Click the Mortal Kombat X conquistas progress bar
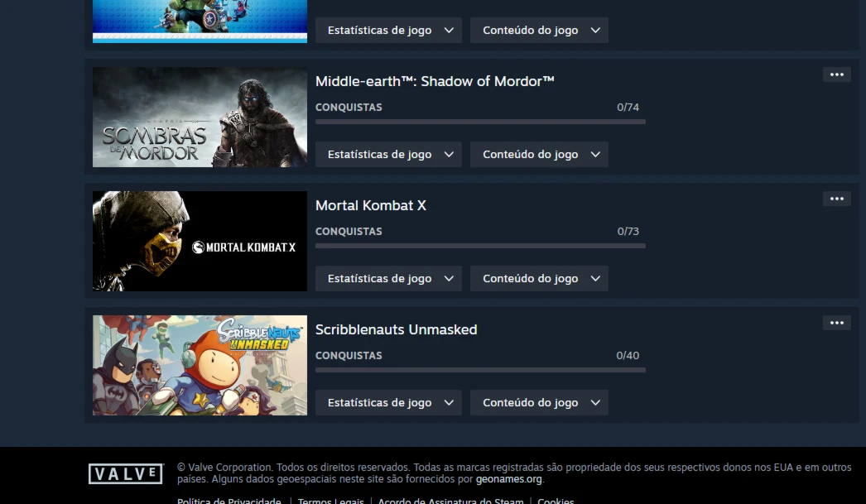 480,246
